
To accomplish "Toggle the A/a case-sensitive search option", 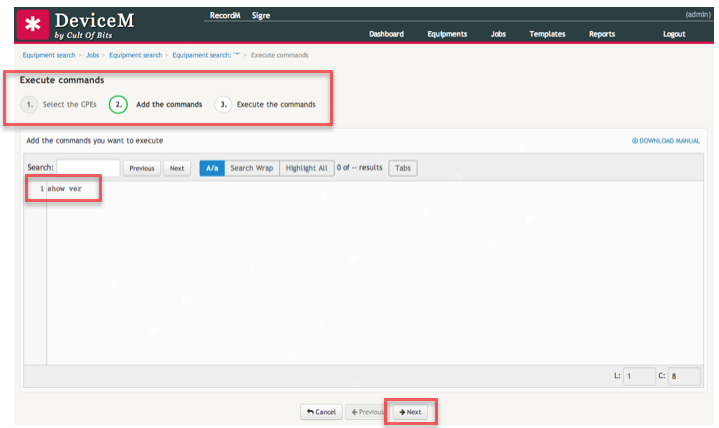I will 212,168.
